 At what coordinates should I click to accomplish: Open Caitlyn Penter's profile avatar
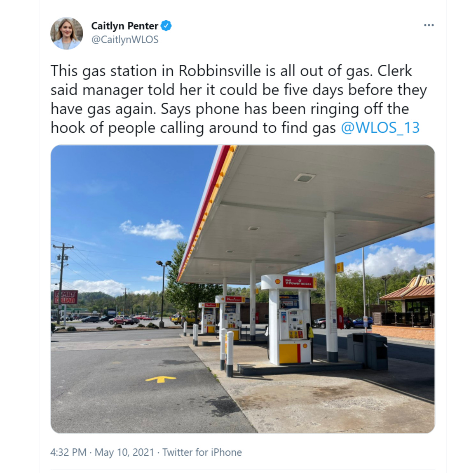[x=67, y=33]
